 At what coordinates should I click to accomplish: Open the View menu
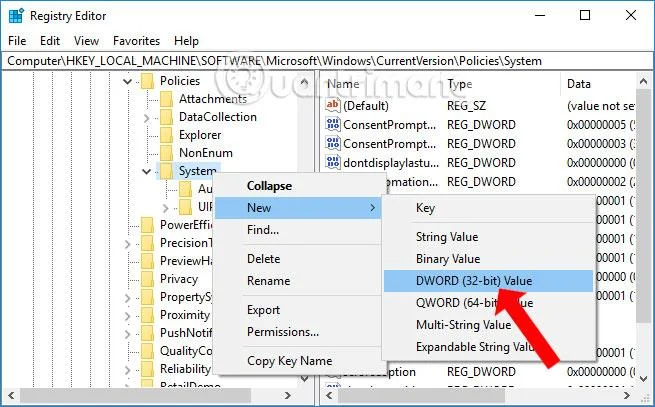(86, 41)
